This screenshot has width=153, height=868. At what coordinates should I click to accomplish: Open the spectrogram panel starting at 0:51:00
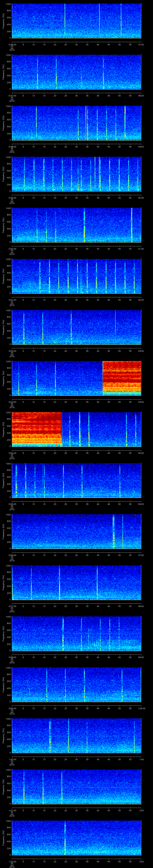(x=76, y=276)
